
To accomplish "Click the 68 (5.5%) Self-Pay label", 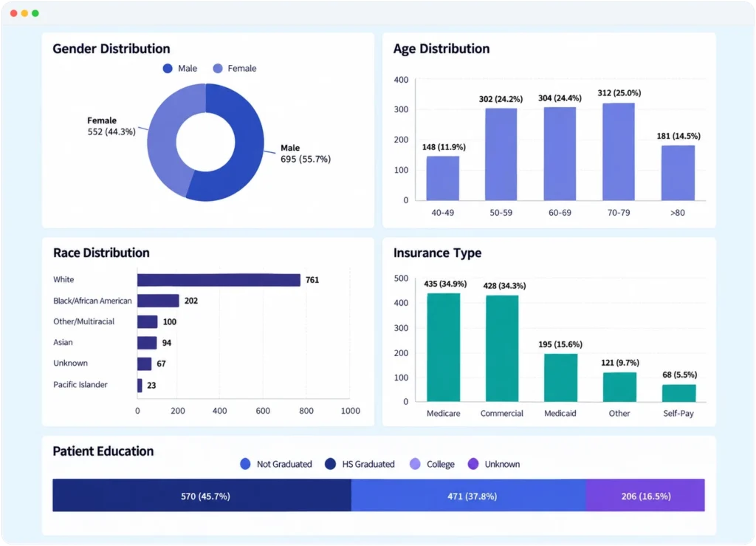I will (x=679, y=375).
